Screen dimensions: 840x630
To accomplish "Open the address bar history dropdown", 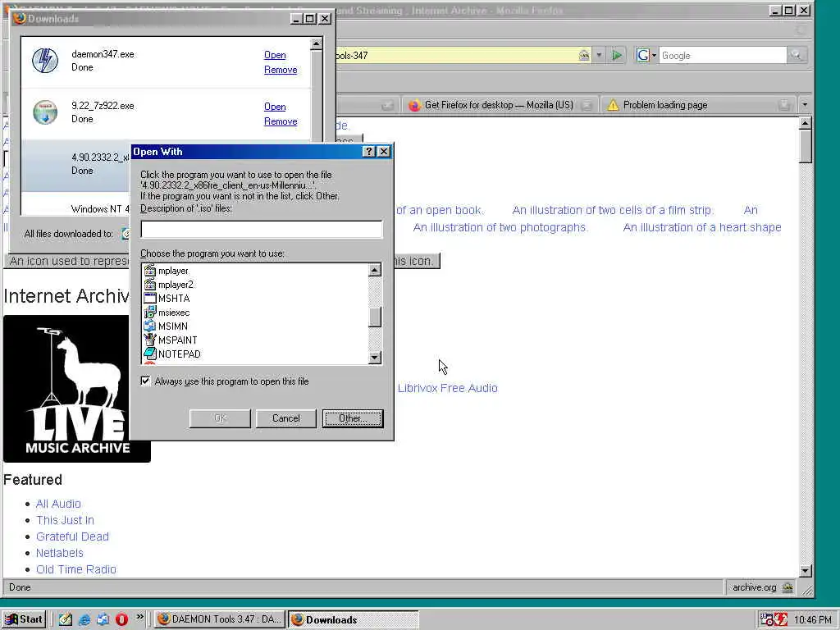I will 599,55.
